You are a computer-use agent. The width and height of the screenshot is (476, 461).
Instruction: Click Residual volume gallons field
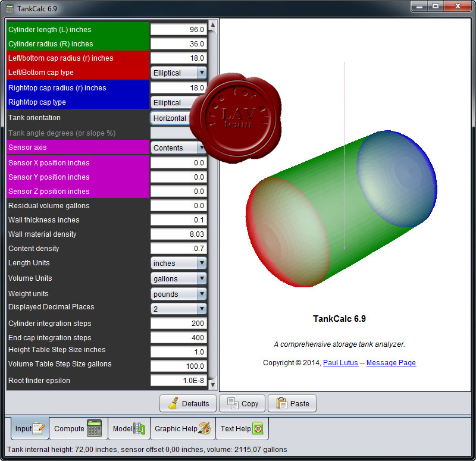click(x=178, y=205)
